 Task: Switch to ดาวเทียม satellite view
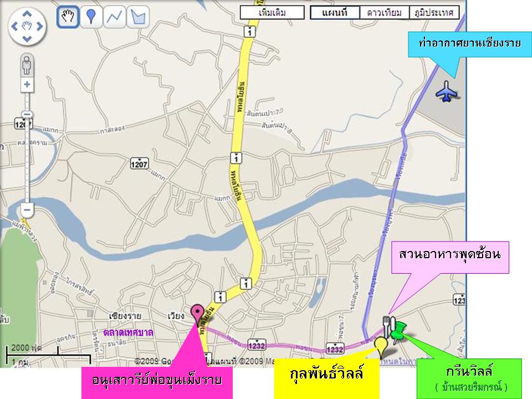tap(385, 13)
